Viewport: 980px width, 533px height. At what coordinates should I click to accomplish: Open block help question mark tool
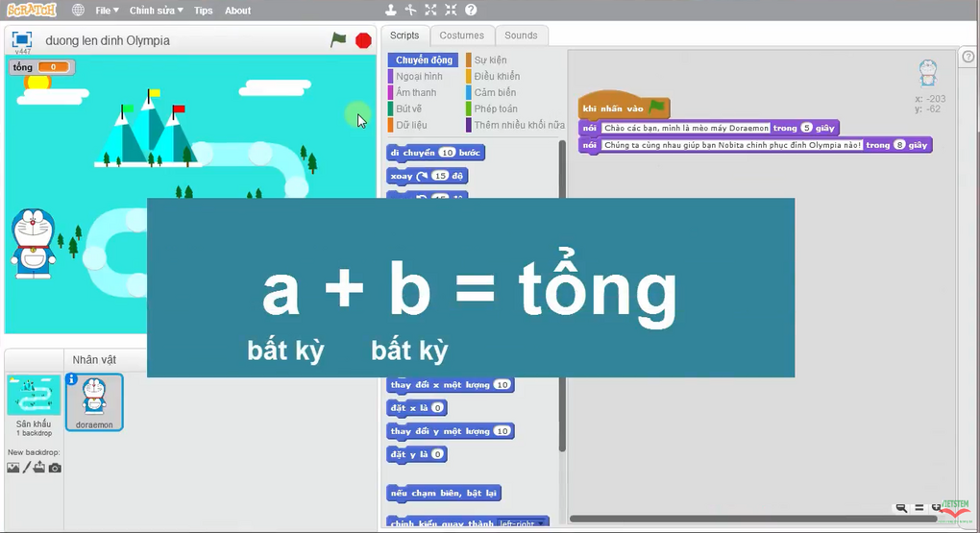pyautogui.click(x=471, y=11)
